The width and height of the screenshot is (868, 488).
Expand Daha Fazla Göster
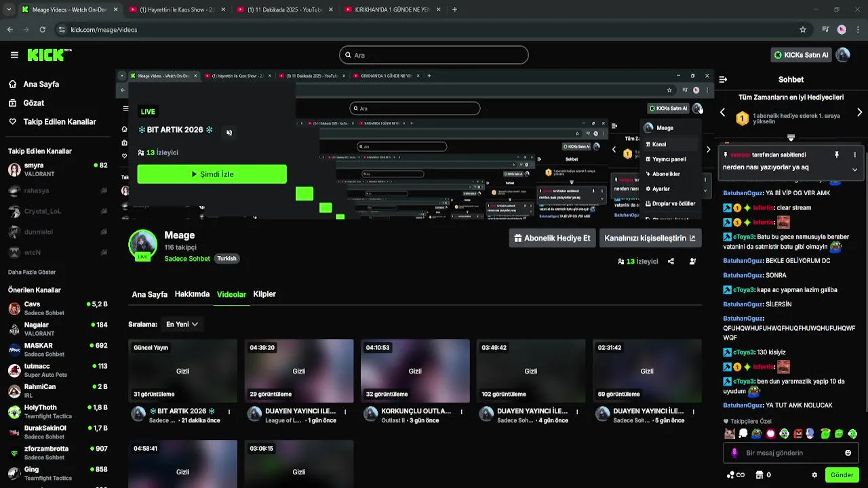pyautogui.click(x=32, y=272)
